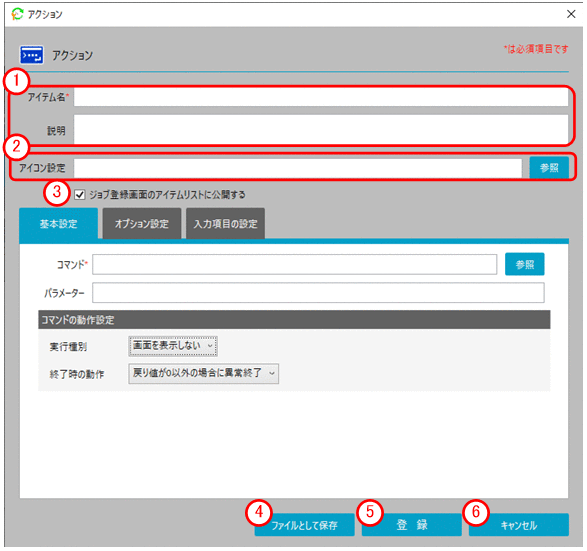Click 参照 button next to アイコン設定
587x551 pixels.
(549, 168)
